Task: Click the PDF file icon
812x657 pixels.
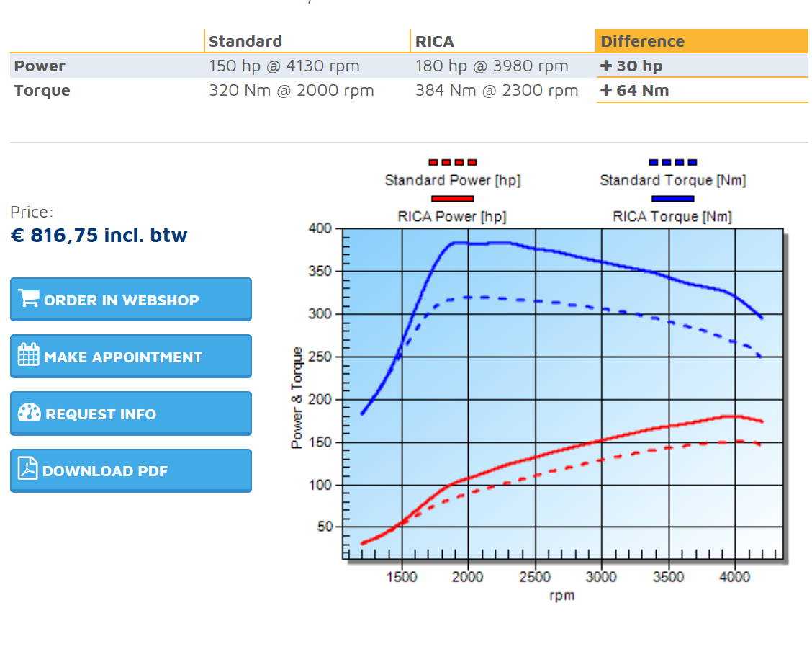Action: click(x=27, y=469)
